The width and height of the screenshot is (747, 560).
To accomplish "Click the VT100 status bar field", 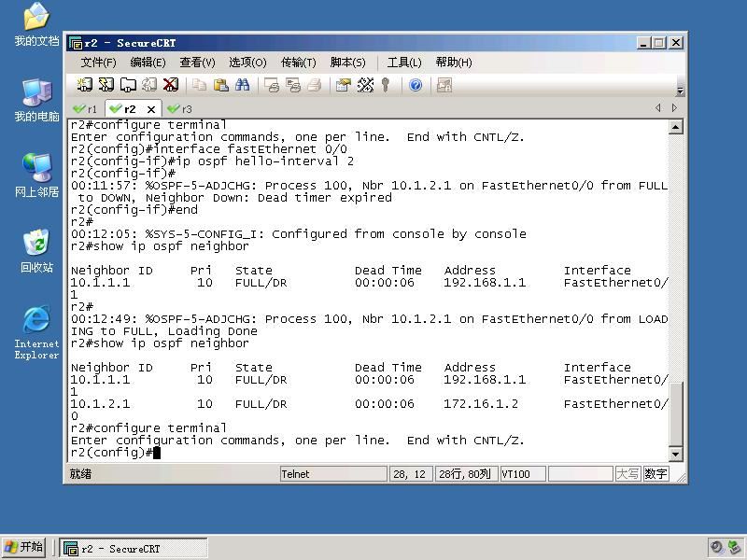I will (x=523, y=474).
